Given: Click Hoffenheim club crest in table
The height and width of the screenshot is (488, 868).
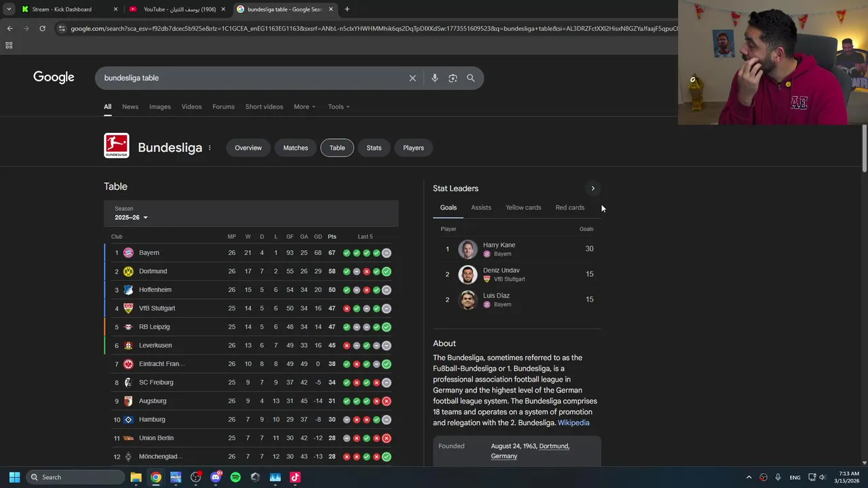Looking at the screenshot, I should coord(128,289).
